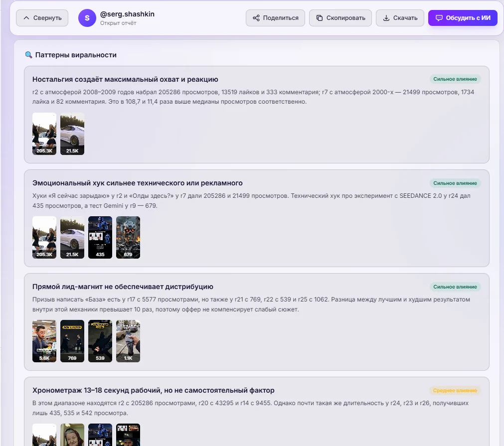
Task: Open the 21.5K thumbnail in the Ностальгия card
Action: pos(72,134)
